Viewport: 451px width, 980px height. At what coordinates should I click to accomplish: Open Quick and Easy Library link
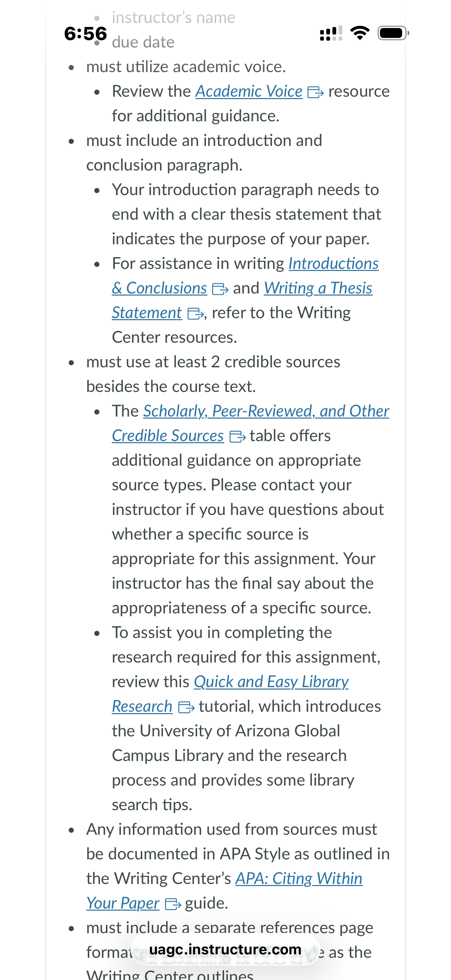click(271, 682)
